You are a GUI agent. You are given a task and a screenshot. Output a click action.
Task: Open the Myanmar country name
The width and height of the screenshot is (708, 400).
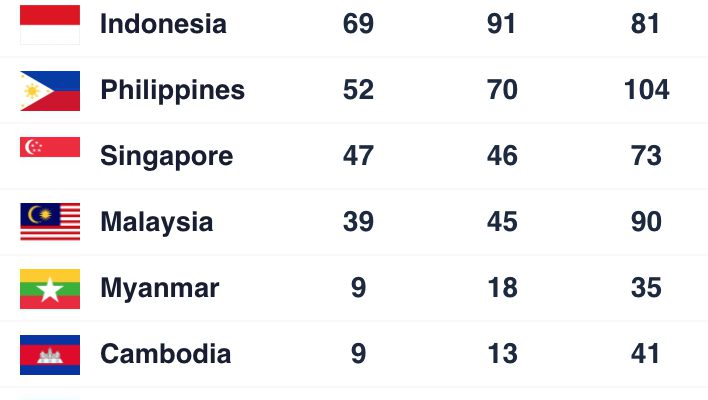tap(160, 288)
